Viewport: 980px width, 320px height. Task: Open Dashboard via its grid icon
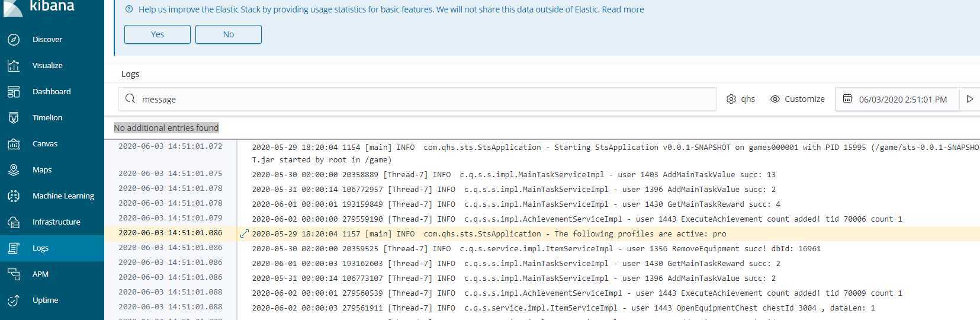(14, 91)
